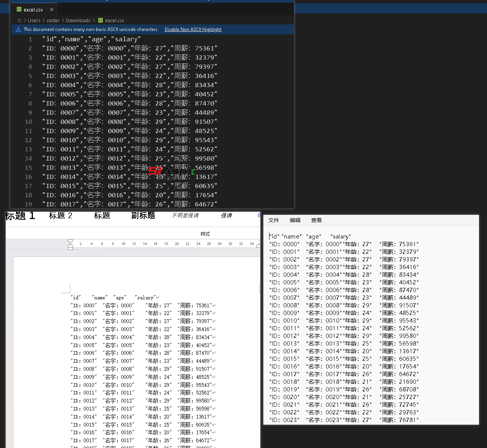Click line number 10 in editor gutter
The image size is (487, 448).
coord(29,122)
